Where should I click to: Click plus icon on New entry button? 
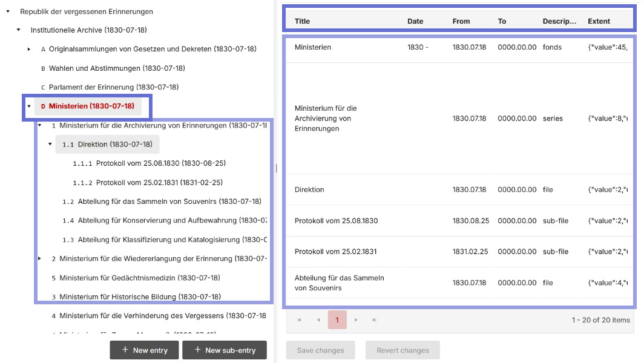(x=125, y=350)
